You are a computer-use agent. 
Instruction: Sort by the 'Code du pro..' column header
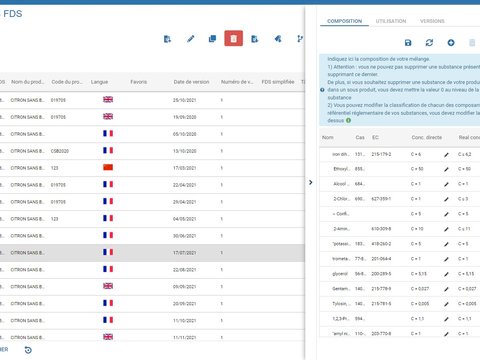click(66, 82)
